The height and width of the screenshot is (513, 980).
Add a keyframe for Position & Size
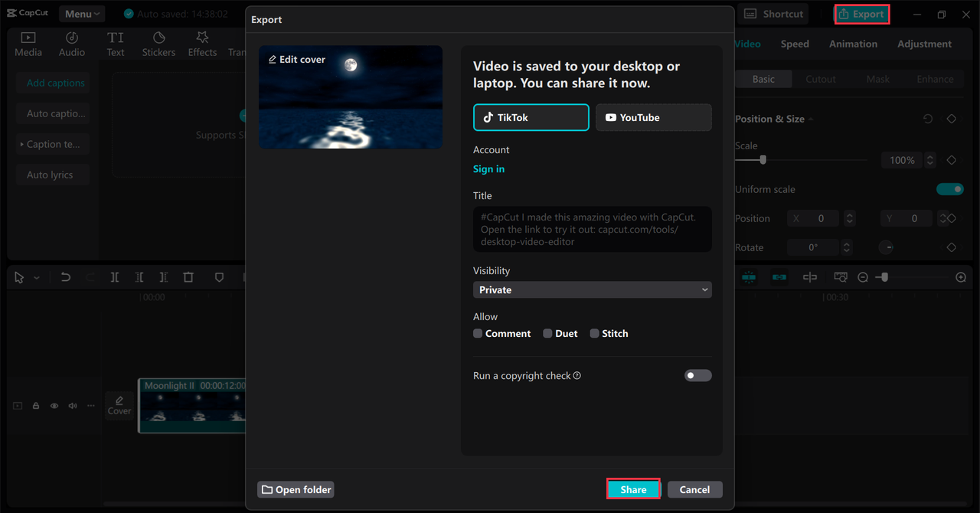(952, 119)
